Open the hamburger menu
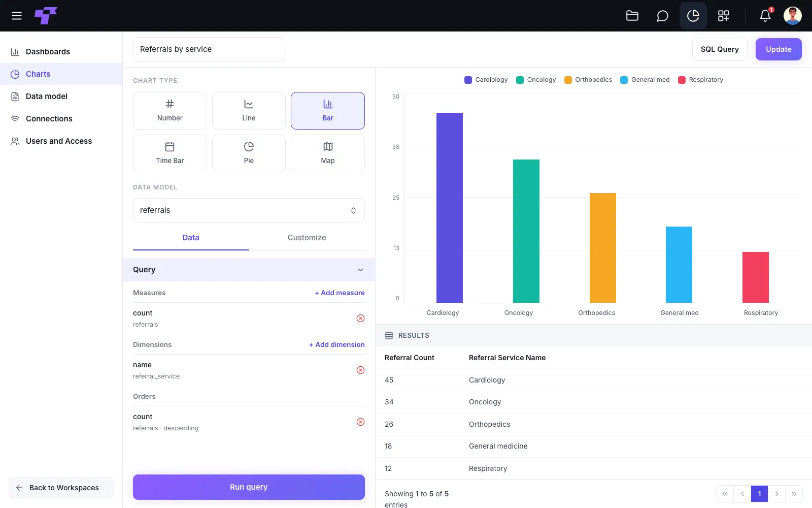 [17, 16]
